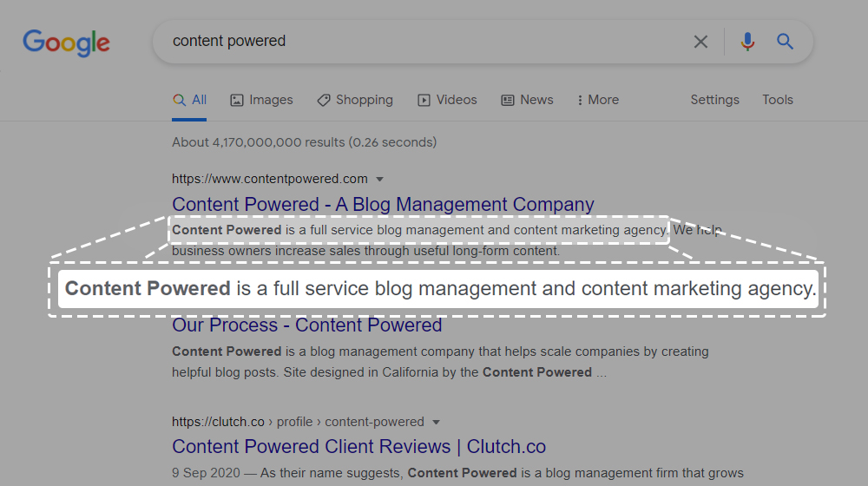
Task: Click the Google logo
Action: coord(67,43)
